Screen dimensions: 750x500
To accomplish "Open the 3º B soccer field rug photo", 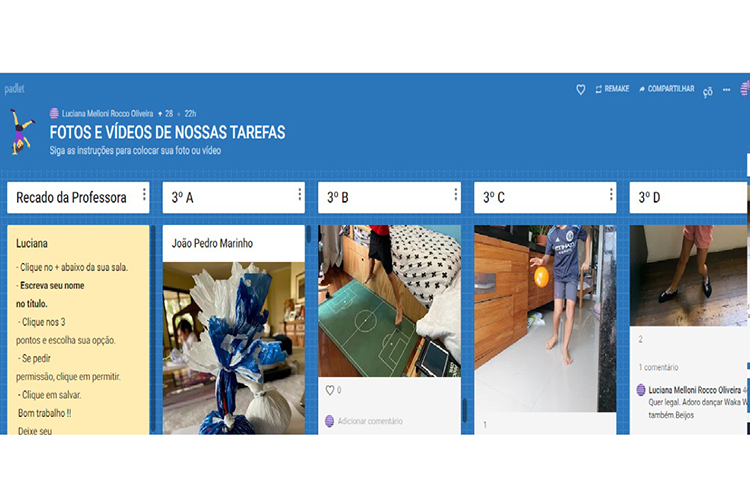I will tap(389, 301).
